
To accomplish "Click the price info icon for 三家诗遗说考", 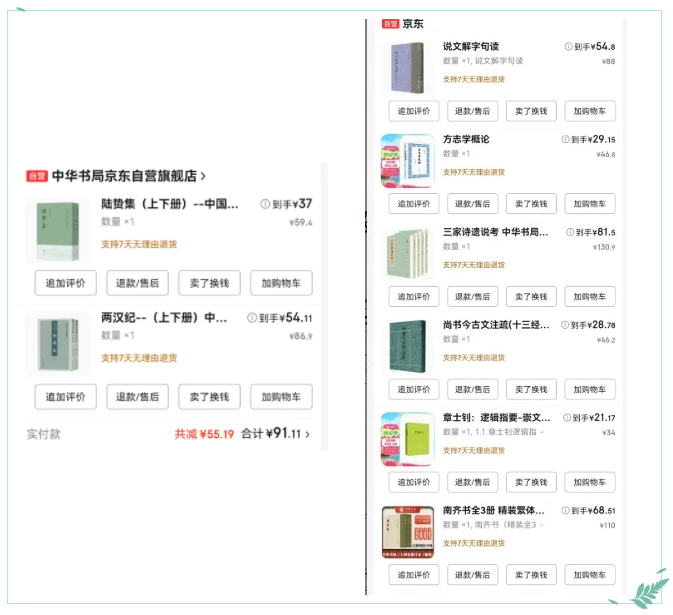I will 570,232.
